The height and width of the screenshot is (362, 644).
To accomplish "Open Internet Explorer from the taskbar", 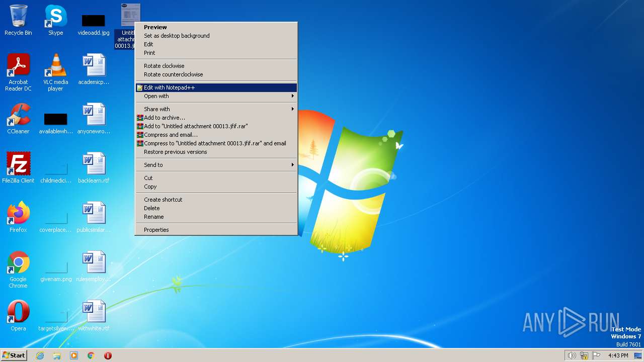I will [40, 355].
